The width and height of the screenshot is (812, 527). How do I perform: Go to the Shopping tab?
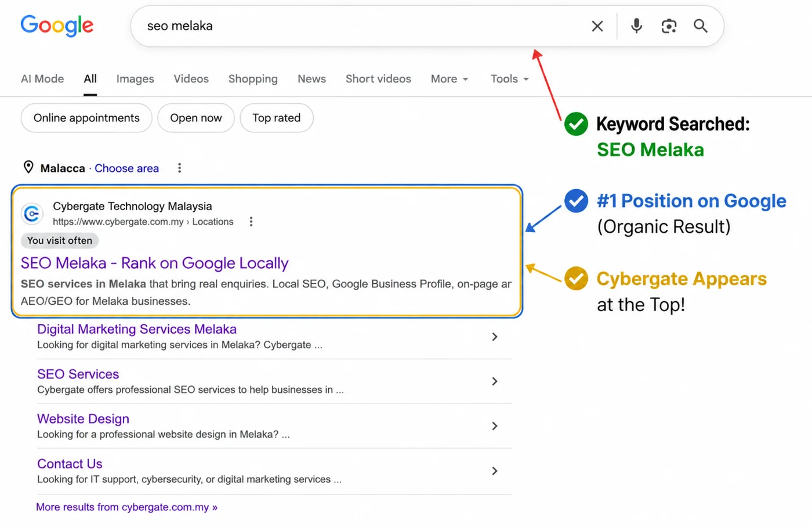253,79
